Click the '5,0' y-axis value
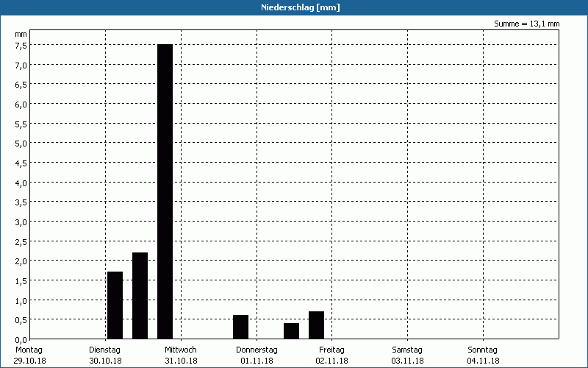588x368 pixels. coord(21,144)
